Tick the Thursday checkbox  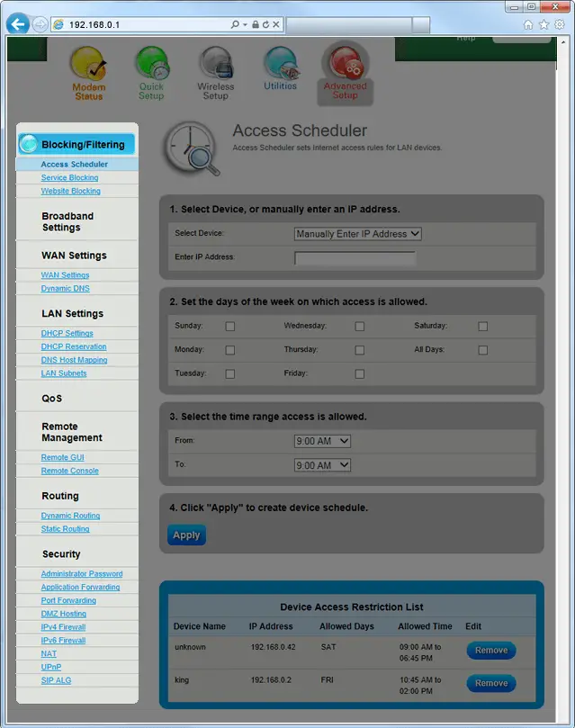click(x=360, y=350)
